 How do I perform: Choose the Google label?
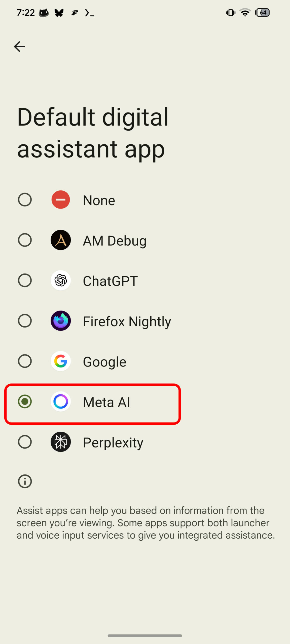point(104,362)
